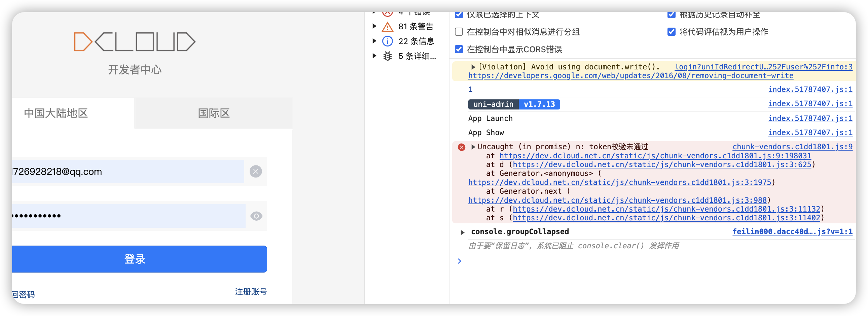Image resolution: width=868 pixels, height=316 pixels.
Task: Open the chunk-vendors js:3:988 stack link
Action: tap(617, 200)
